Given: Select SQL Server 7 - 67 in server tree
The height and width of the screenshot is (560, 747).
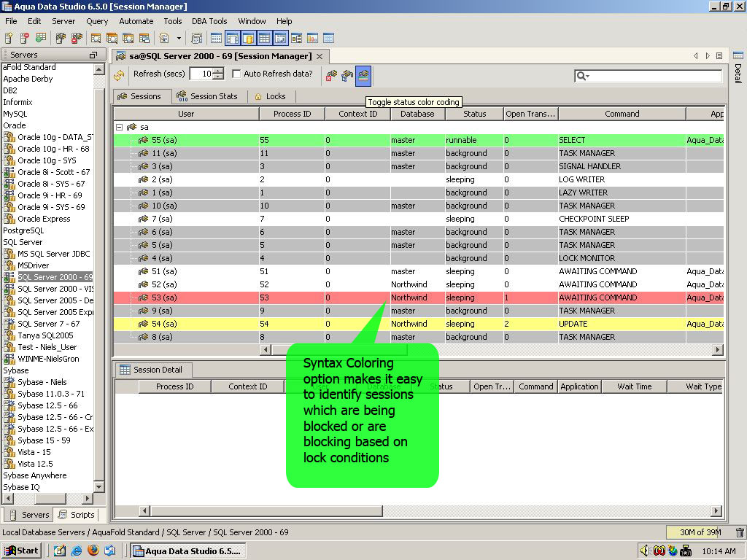Looking at the screenshot, I should pyautogui.click(x=49, y=324).
